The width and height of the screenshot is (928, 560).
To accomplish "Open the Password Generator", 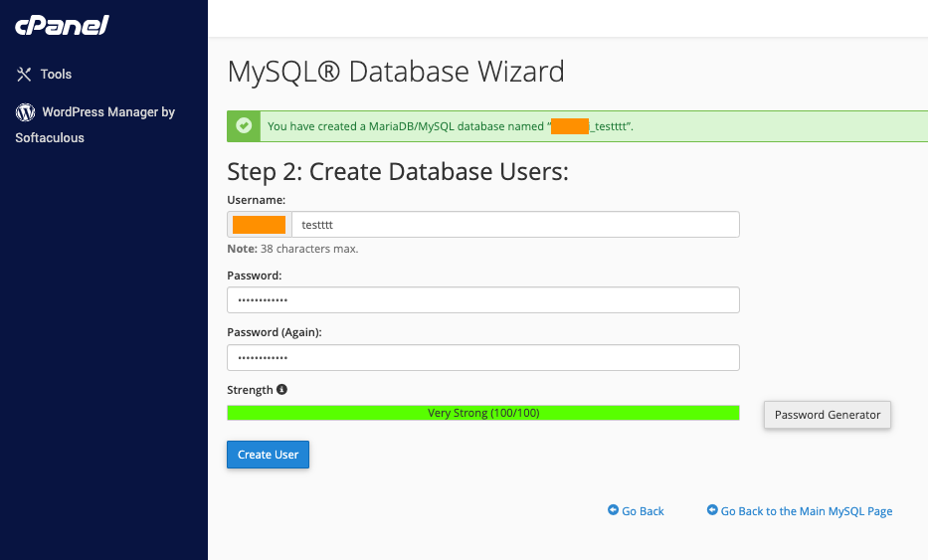I will pos(828,415).
